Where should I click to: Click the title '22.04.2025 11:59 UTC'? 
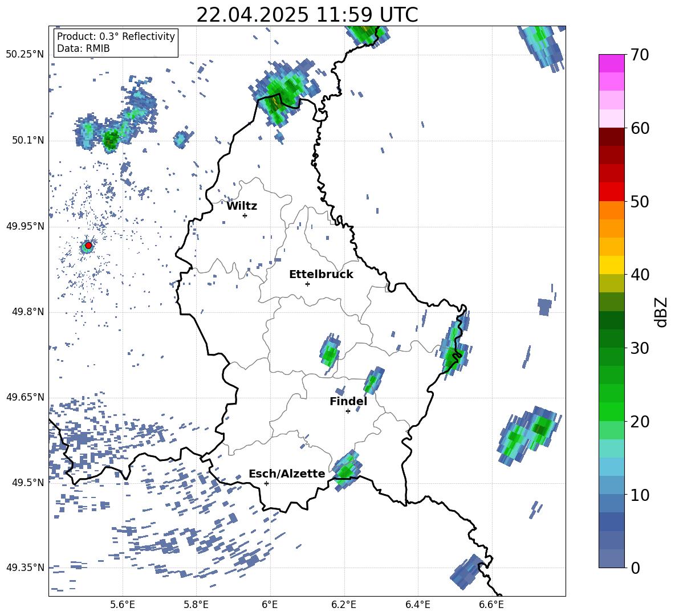pyautogui.click(x=307, y=15)
